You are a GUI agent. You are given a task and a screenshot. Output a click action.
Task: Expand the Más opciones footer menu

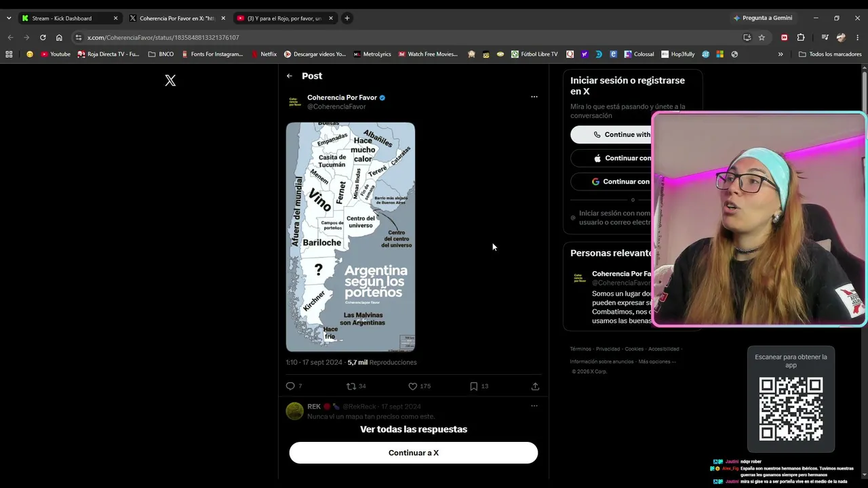[656, 362]
